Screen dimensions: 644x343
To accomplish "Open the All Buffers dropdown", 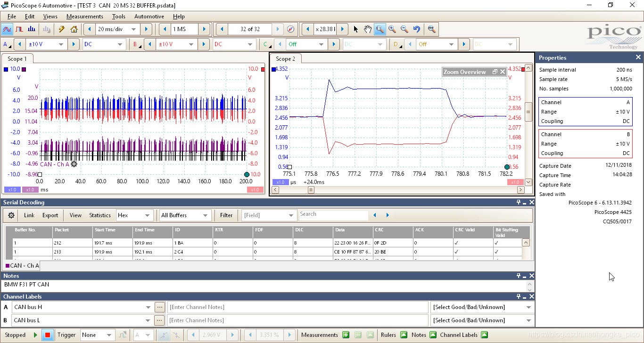I will 205,215.
